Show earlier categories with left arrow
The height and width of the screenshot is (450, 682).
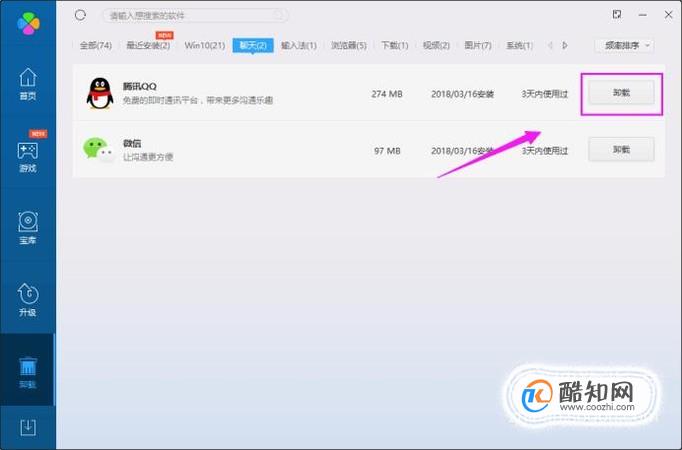pos(550,45)
